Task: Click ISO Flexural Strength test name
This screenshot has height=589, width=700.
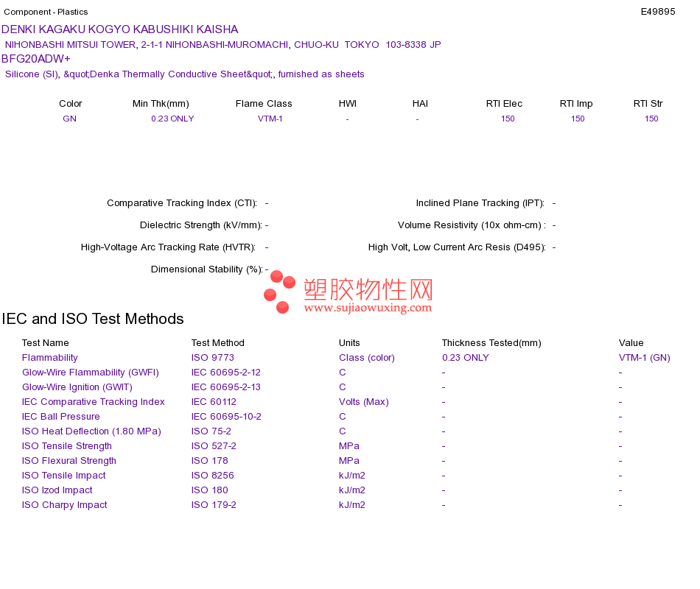Action: [69, 460]
